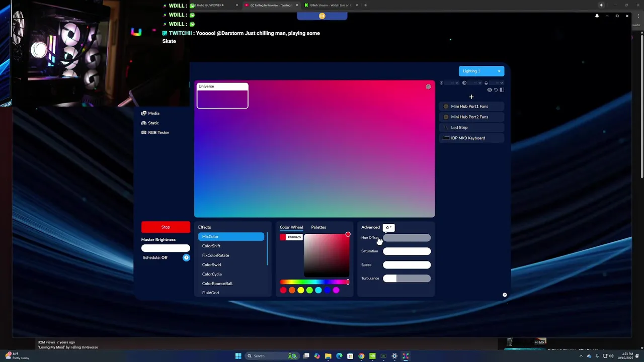The image size is (644, 362).
Task: Add a device with plus icon
Action: pyautogui.click(x=471, y=97)
